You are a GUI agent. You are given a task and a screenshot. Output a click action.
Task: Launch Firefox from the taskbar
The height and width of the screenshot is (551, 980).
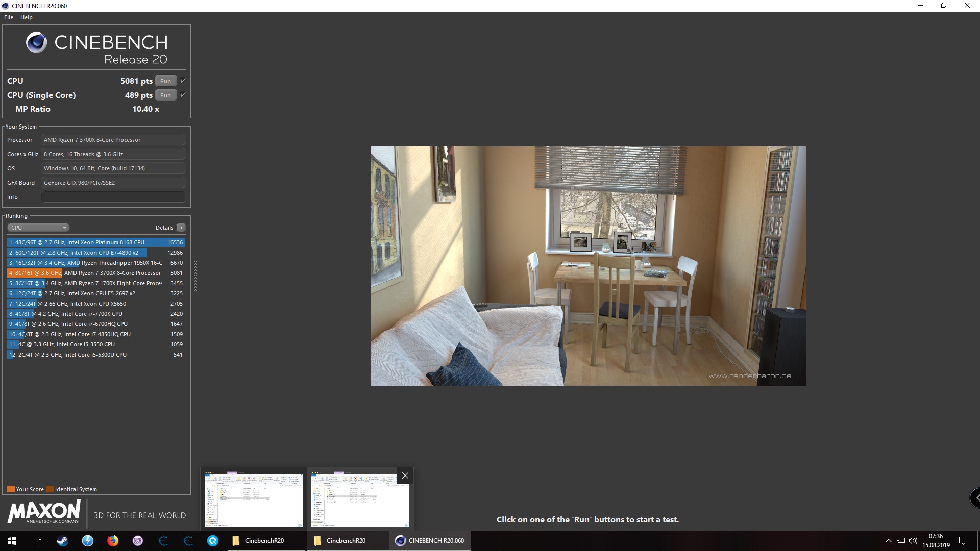pos(112,541)
